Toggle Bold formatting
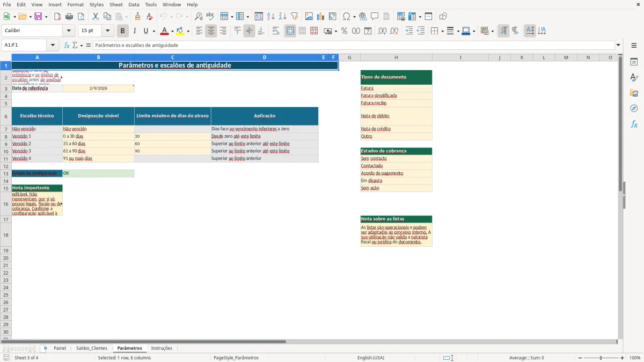The image size is (644, 362). pos(123,31)
